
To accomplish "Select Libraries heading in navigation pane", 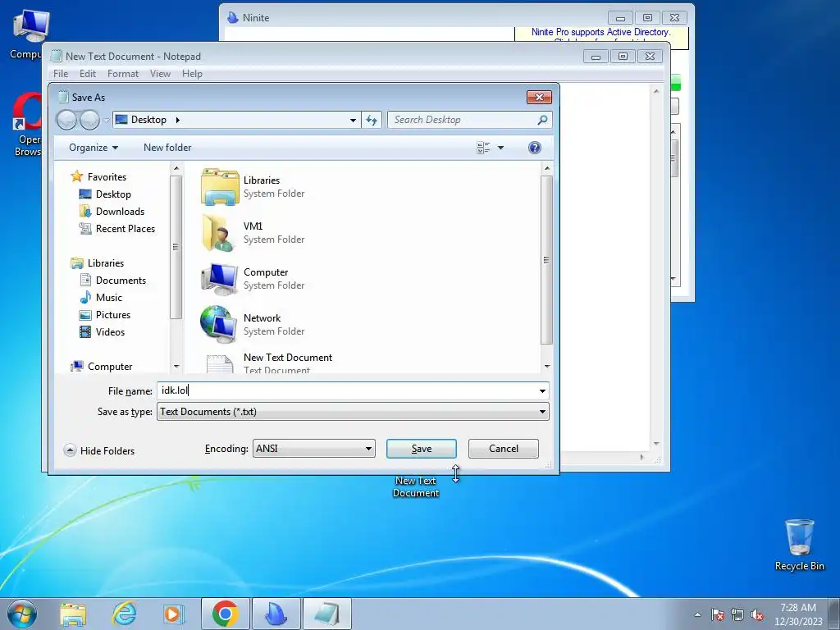I will [x=106, y=263].
